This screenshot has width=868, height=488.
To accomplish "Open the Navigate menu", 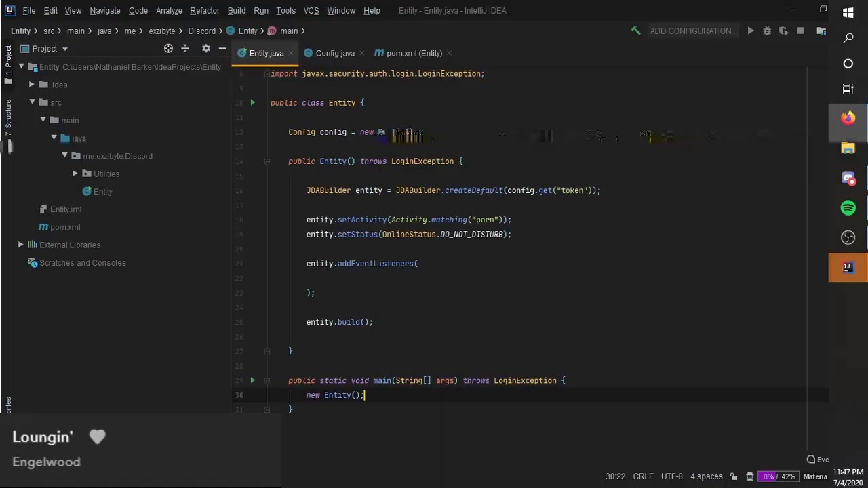I will [105, 11].
